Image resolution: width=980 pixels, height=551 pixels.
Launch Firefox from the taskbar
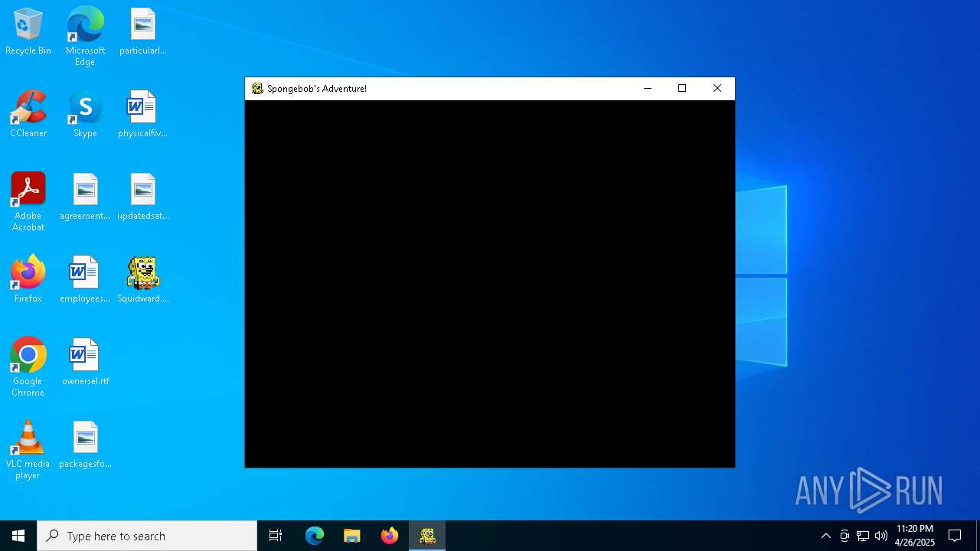click(x=390, y=536)
